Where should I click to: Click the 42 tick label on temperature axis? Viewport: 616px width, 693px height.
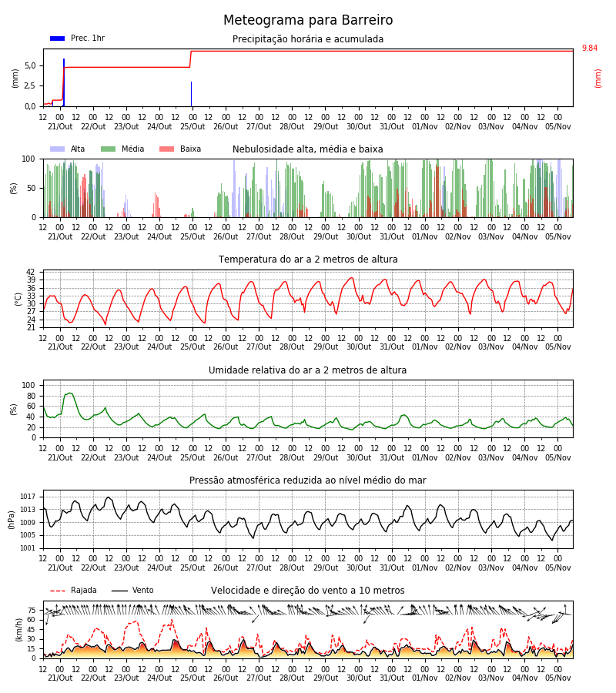click(x=31, y=272)
